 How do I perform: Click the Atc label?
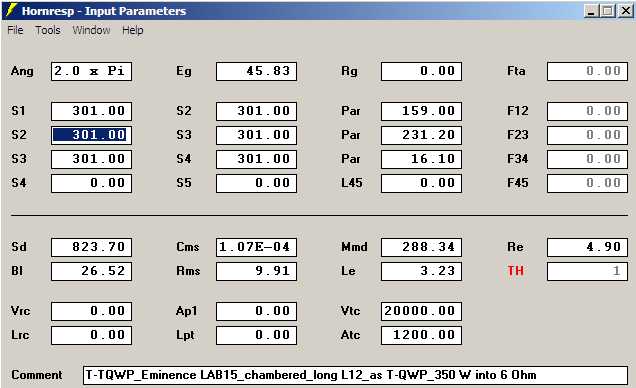[x=350, y=335]
